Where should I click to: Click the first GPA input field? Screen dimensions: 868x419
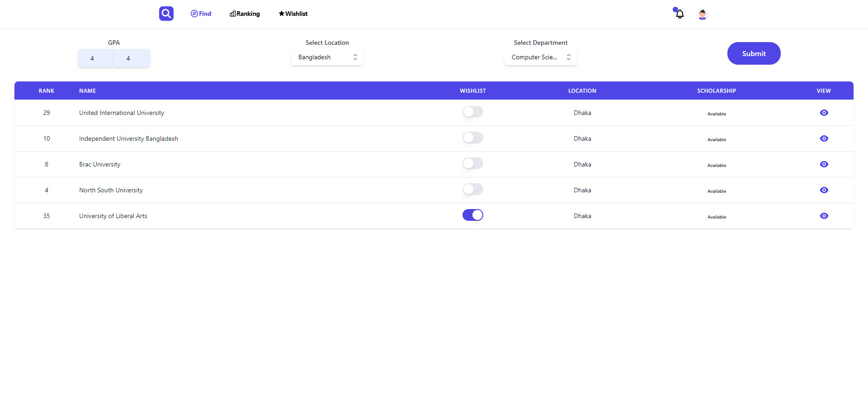tap(95, 58)
